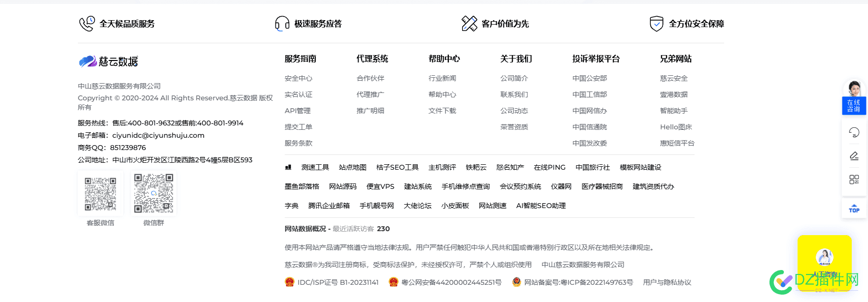Open the 公司简介 link
The image size is (868, 302).
[x=514, y=78]
